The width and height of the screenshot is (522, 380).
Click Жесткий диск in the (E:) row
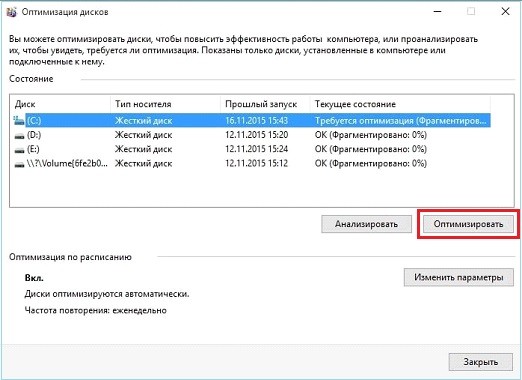pos(144,149)
